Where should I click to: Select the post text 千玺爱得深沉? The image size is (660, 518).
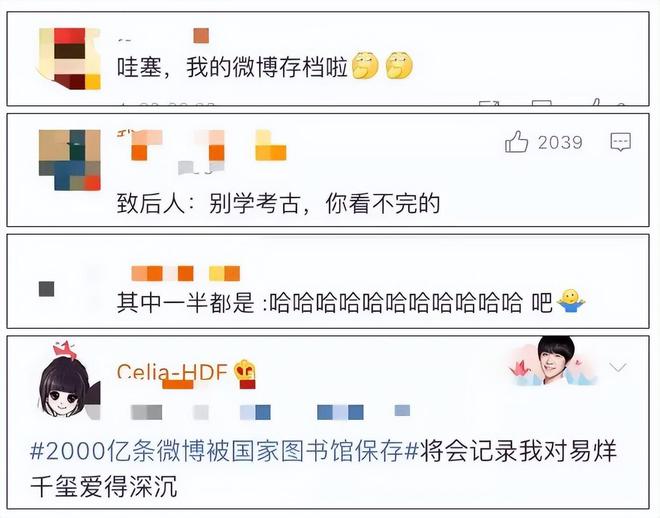104,486
